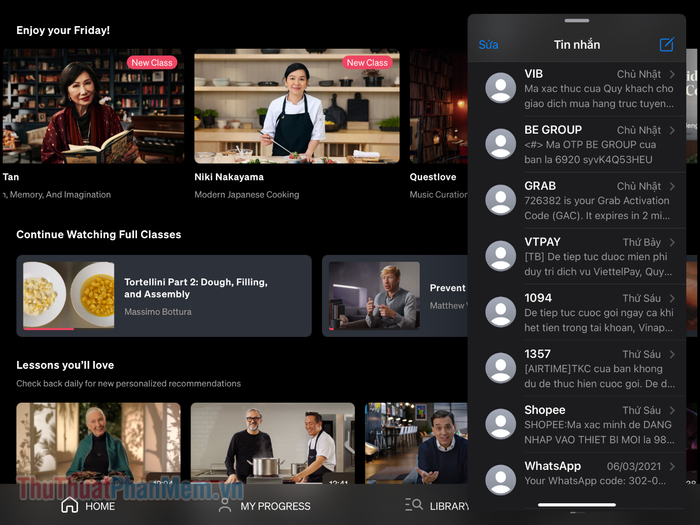Tap New Class badge on Niki Nakayama card
The image size is (700, 525).
[367, 63]
